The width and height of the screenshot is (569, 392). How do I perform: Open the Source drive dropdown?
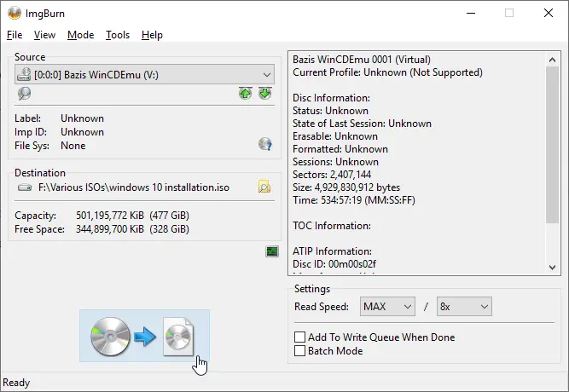144,75
